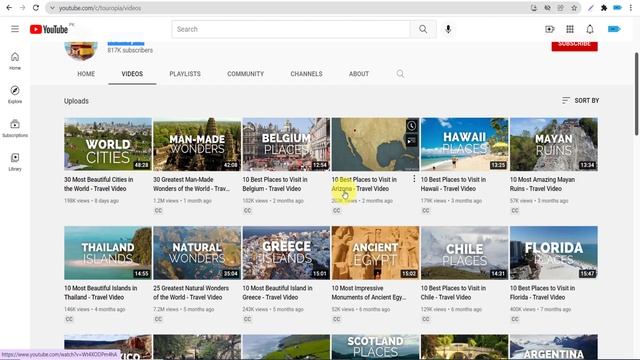Open the browser three-dot menu

pos(631,8)
